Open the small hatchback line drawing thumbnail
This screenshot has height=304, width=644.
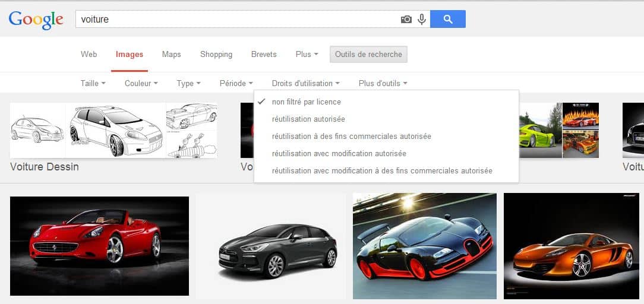tap(38, 130)
